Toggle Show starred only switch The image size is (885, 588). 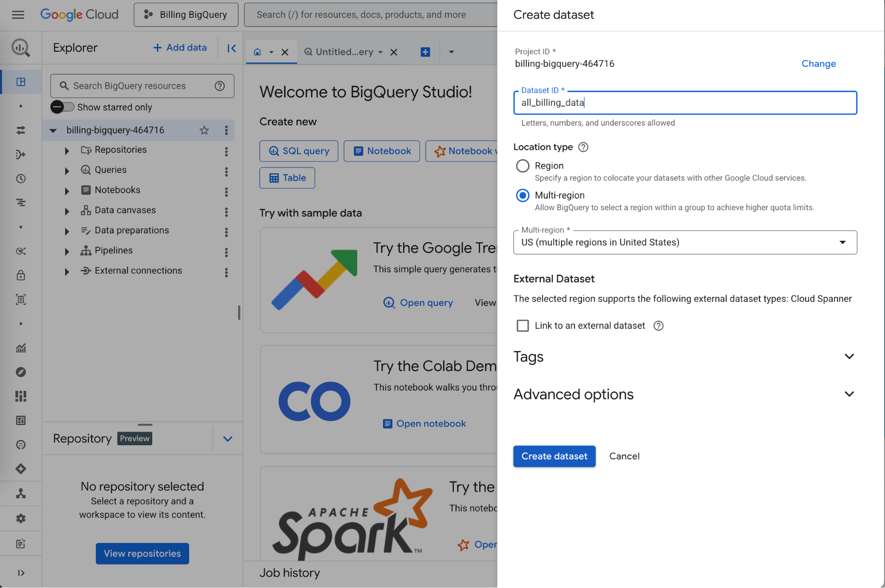point(62,107)
